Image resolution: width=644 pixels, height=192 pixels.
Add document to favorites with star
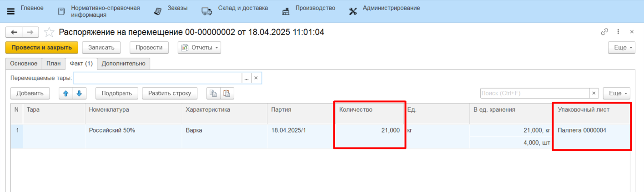tap(49, 32)
